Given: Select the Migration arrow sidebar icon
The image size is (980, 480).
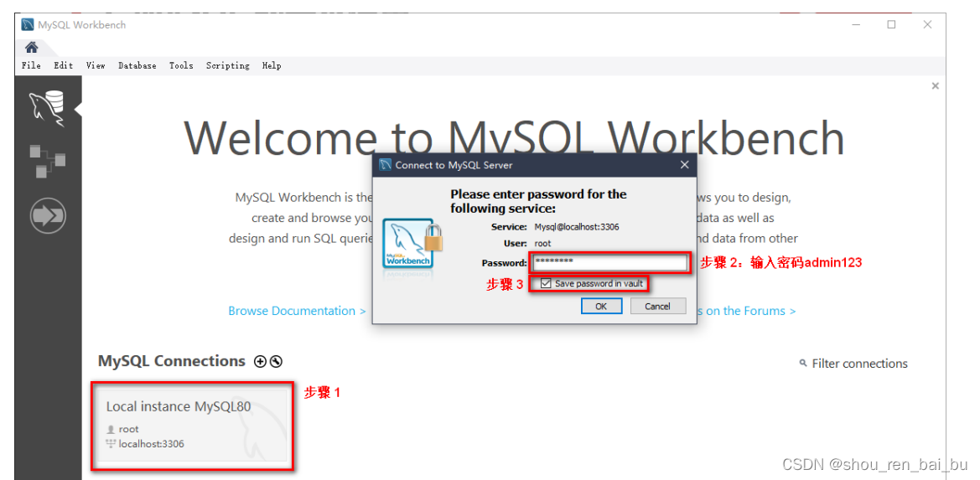Looking at the screenshot, I should click(48, 215).
